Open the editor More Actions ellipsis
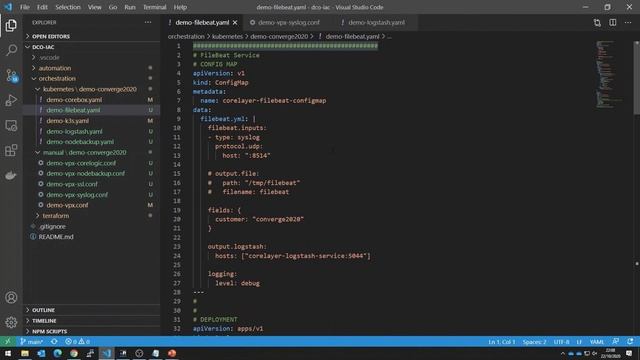Image resolution: width=640 pixels, height=360 pixels. pyautogui.click(x=628, y=22)
